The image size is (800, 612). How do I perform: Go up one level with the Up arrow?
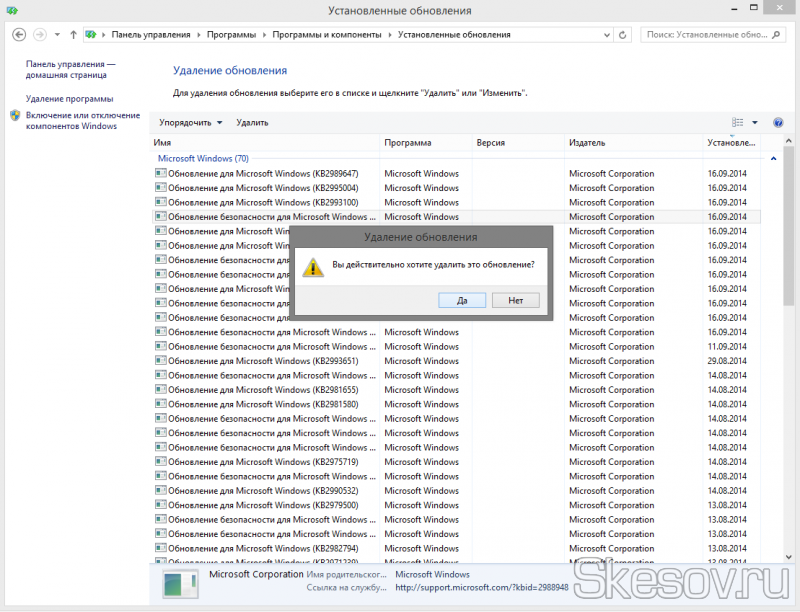pos(73,34)
